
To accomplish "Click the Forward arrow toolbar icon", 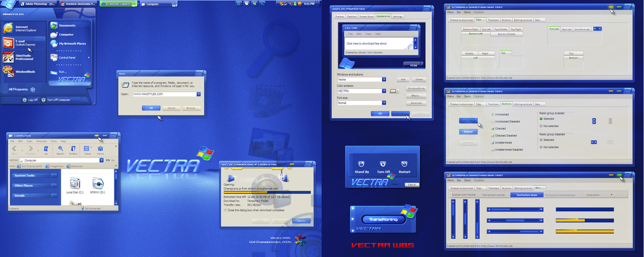I will pos(30,150).
